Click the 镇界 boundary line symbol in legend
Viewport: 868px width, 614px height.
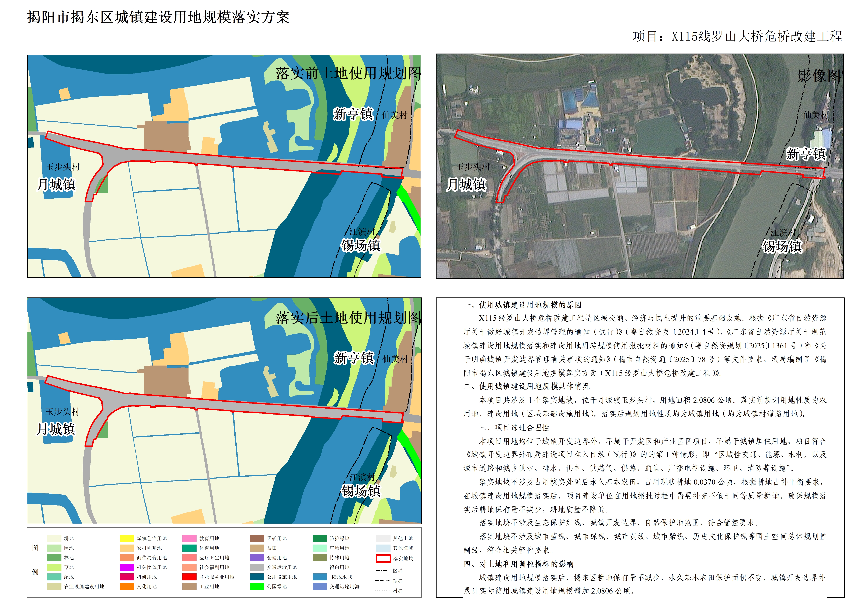[x=382, y=580]
